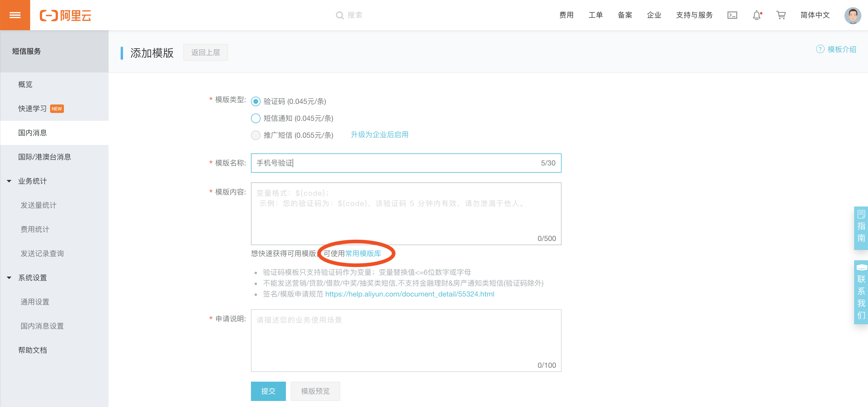Viewport: 868px width, 407px height.
Task: Open the orange hamburger menu
Action: 15,15
